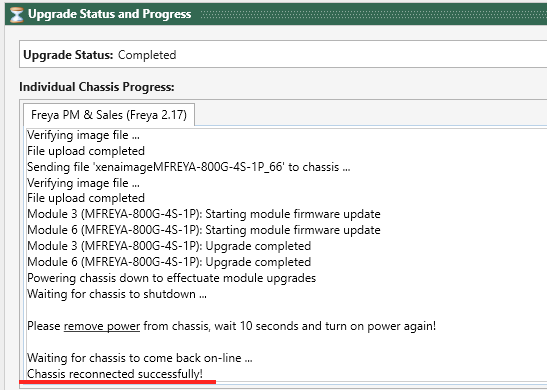Screen dimensions: 547x390
Task: Click the hourglass icon in the header
Action: [x=16, y=15]
